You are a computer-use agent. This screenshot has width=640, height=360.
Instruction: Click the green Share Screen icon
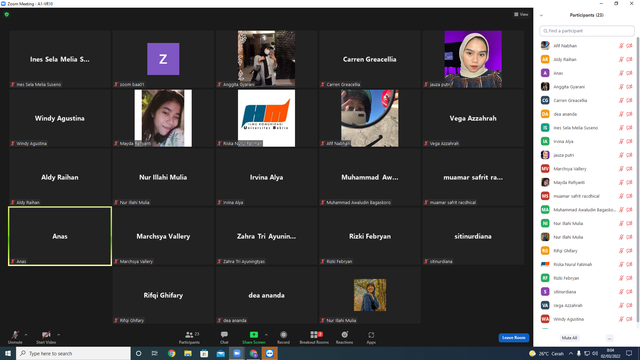click(x=253, y=335)
